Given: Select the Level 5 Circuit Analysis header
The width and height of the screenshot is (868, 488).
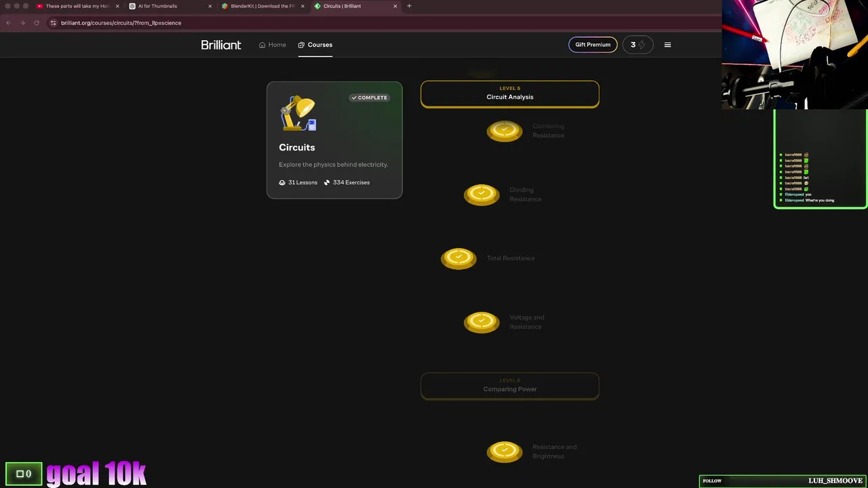Looking at the screenshot, I should tap(510, 94).
